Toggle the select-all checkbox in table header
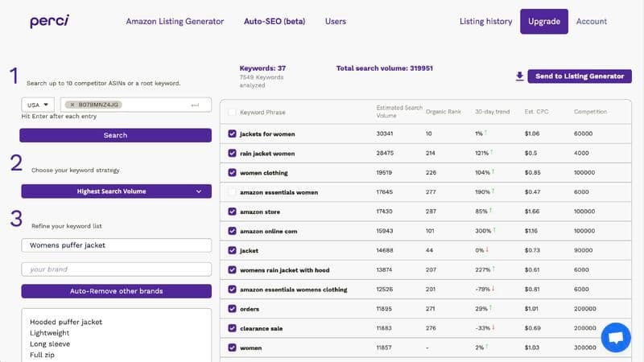Image resolution: width=644 pixels, height=362 pixels. click(x=232, y=113)
